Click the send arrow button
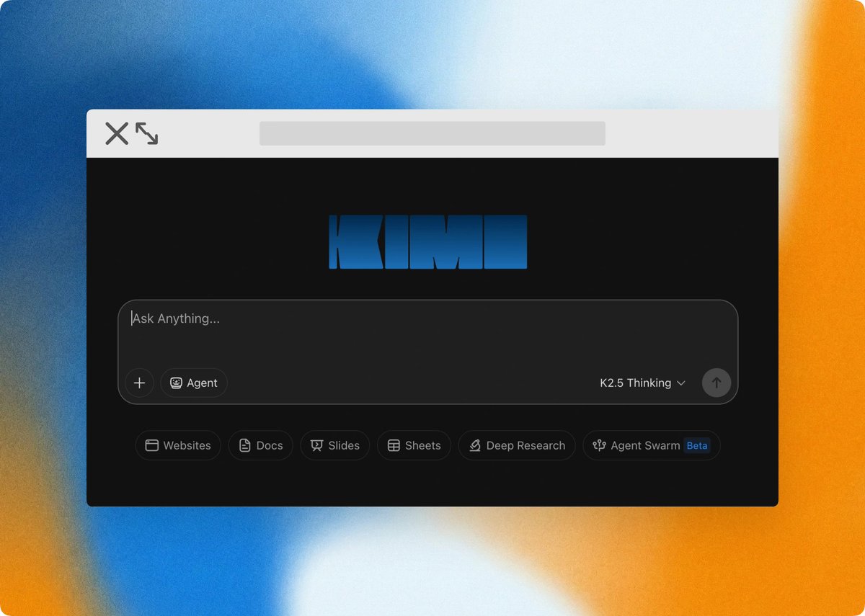The width and height of the screenshot is (865, 616). click(717, 383)
